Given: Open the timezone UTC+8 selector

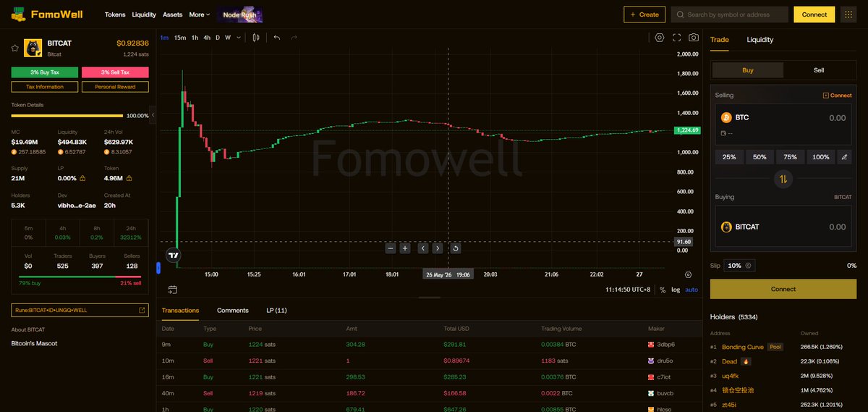Looking at the screenshot, I should (x=628, y=290).
